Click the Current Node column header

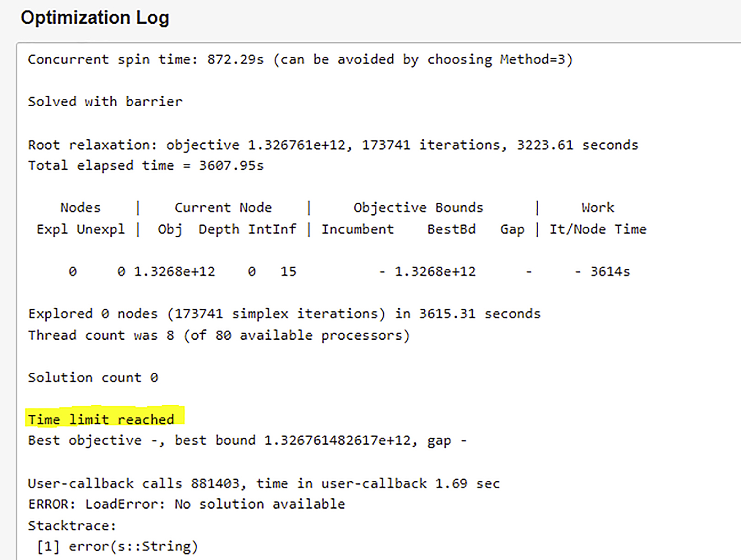[223, 207]
